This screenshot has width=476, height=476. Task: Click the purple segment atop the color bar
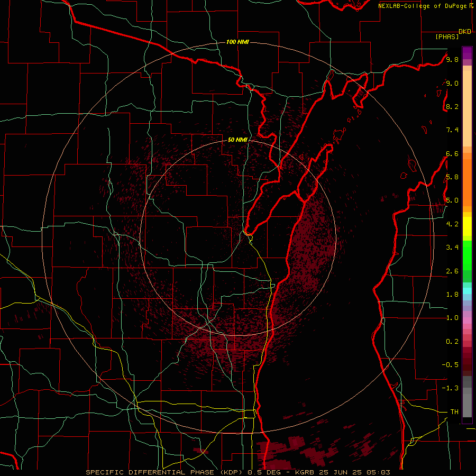point(467,53)
